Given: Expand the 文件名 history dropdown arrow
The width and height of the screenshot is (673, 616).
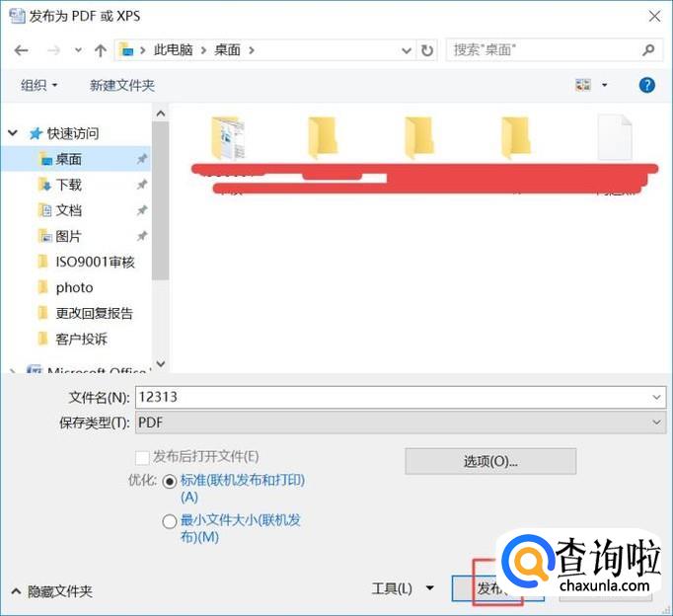Looking at the screenshot, I should pos(657,397).
